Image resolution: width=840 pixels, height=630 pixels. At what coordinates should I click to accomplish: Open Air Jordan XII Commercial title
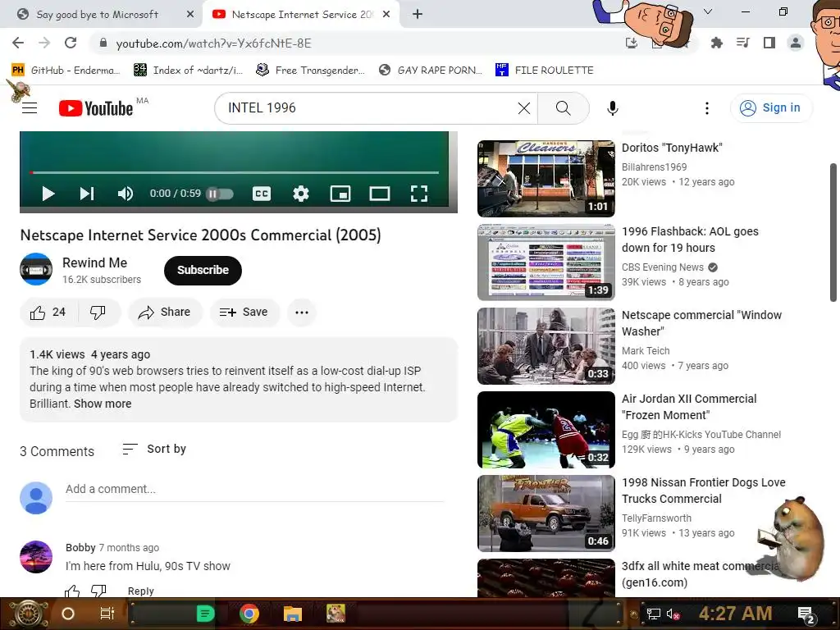(x=689, y=407)
